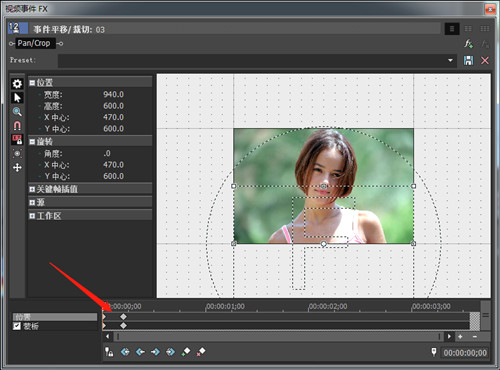Go to Next Keyframe arrow

[x=155, y=352]
